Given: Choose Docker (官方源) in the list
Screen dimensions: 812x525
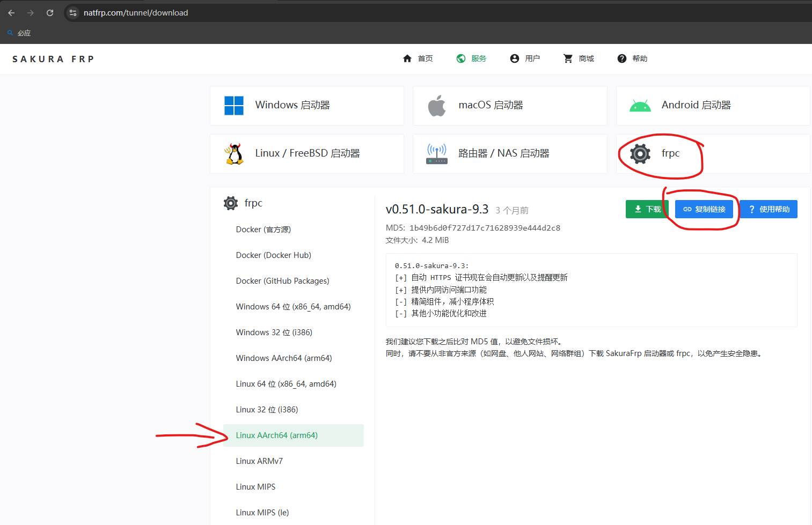Looking at the screenshot, I should coord(294,230).
